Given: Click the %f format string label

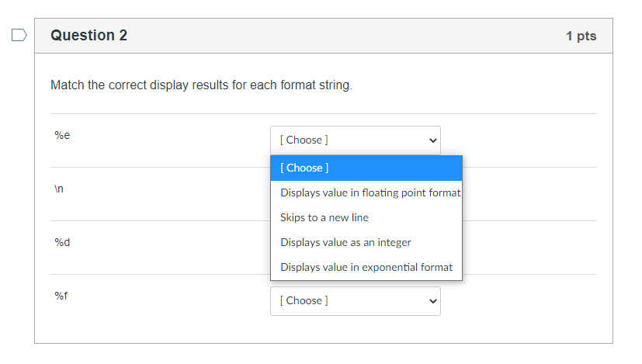Looking at the screenshot, I should [x=62, y=296].
